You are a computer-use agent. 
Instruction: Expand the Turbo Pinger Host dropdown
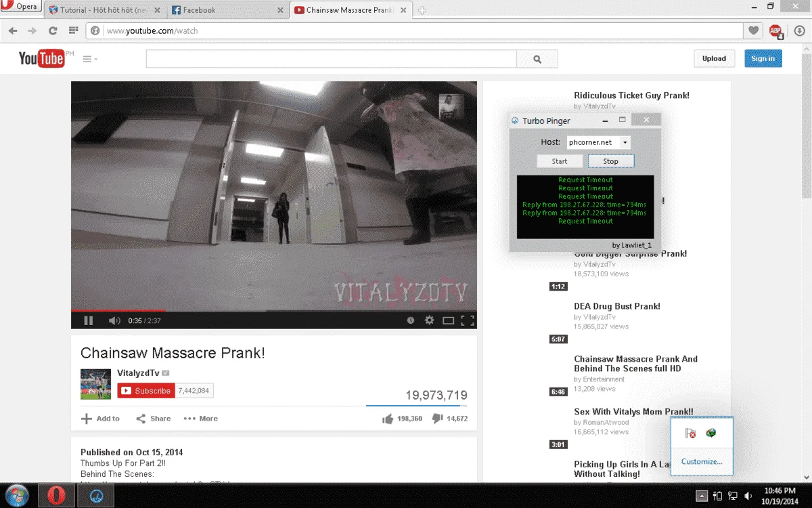[x=625, y=142]
